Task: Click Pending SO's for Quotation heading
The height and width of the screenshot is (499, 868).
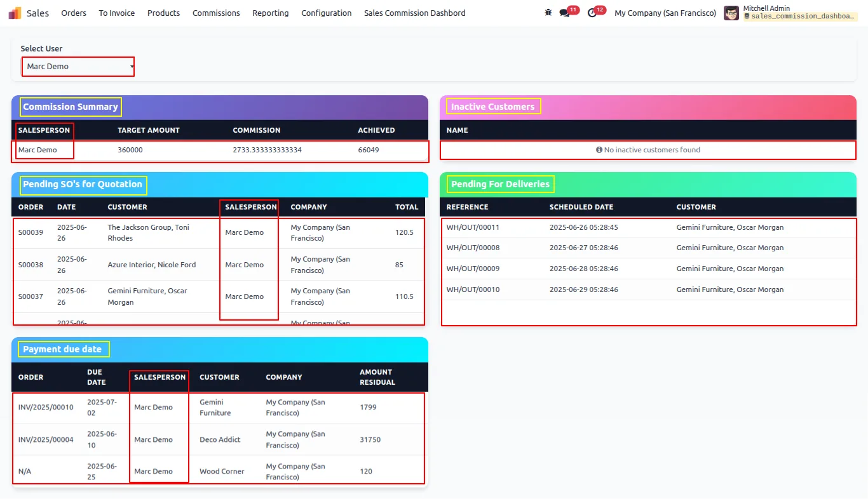Action: pos(83,185)
